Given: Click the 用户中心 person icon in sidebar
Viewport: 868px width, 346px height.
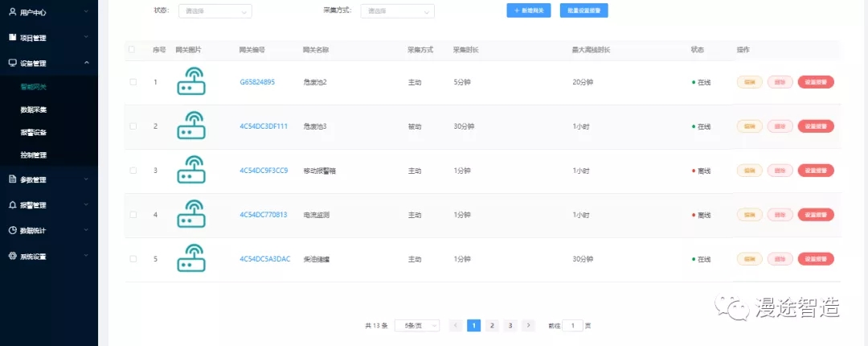Looking at the screenshot, I should point(12,13).
